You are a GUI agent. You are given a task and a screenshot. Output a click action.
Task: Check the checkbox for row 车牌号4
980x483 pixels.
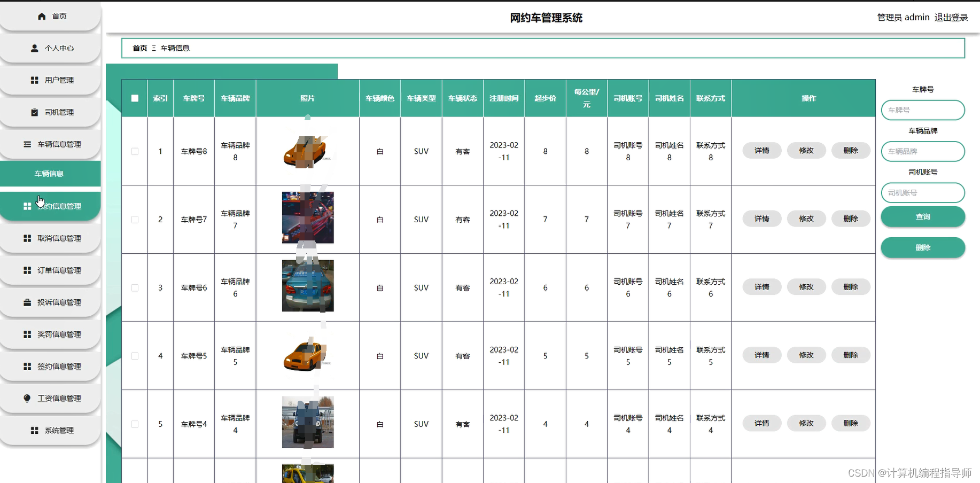tap(135, 424)
